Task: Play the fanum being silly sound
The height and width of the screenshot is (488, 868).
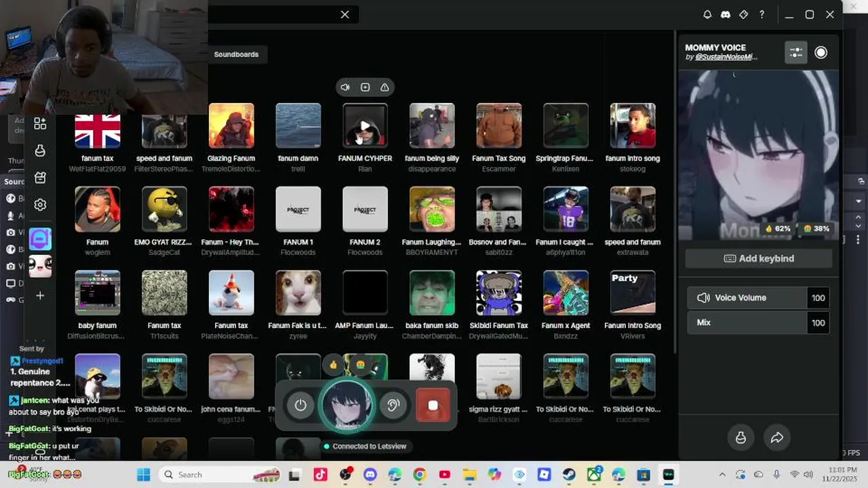Action: [432, 125]
